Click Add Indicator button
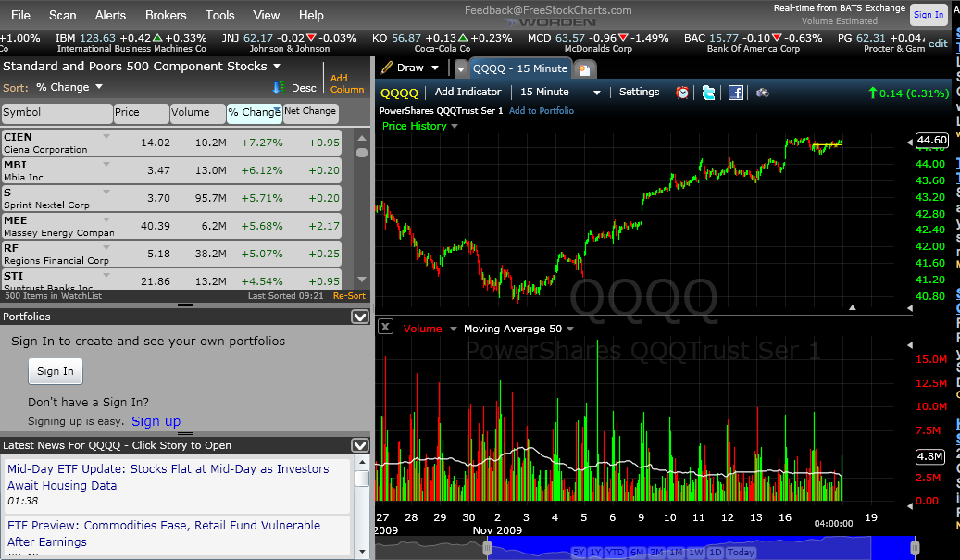This screenshot has height=560, width=960. pos(468,92)
